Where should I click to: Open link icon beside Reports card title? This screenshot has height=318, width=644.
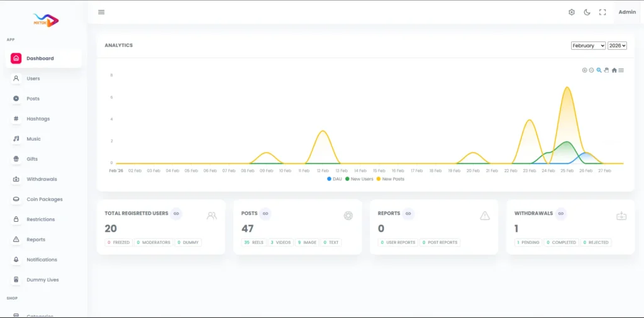(x=408, y=214)
